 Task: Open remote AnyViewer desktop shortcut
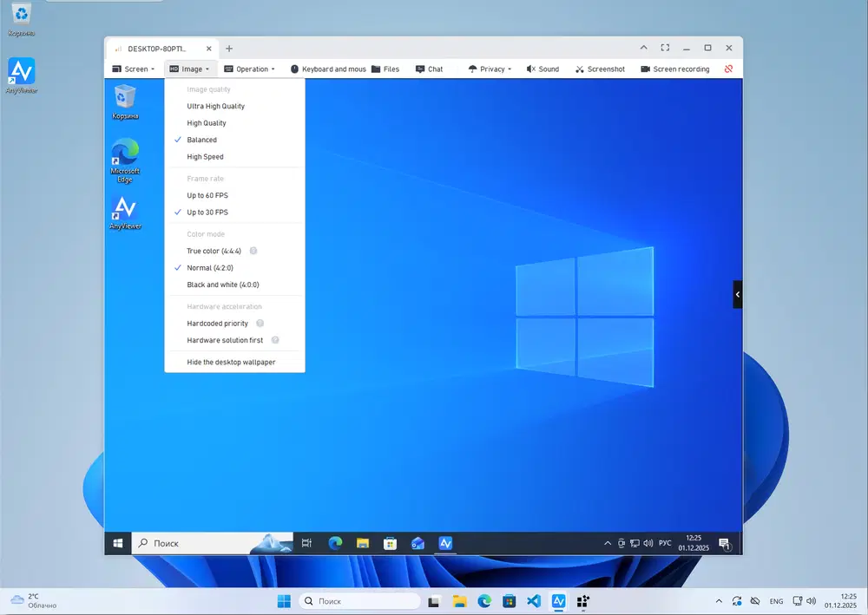tap(125, 213)
